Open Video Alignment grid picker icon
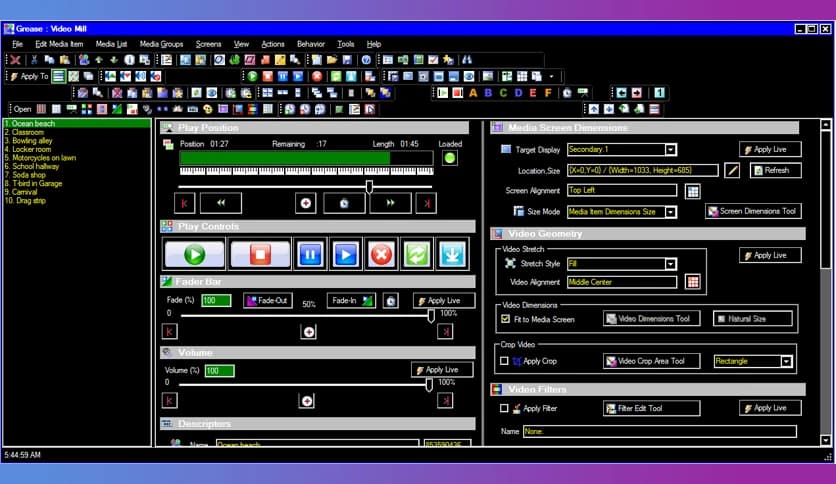Viewport: 836px width, 484px height. pos(693,281)
